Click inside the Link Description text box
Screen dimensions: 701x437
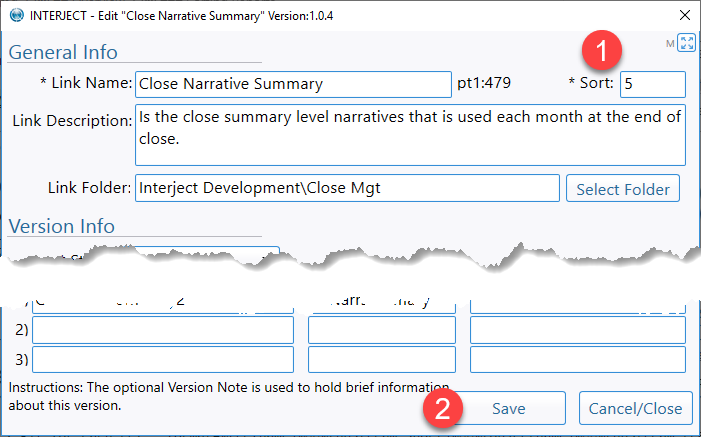pyautogui.click(x=410, y=135)
